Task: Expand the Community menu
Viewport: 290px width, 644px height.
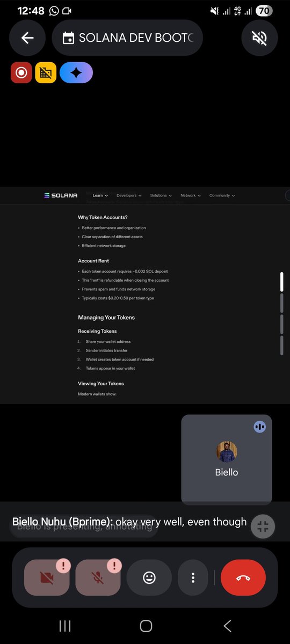Action: [222, 195]
